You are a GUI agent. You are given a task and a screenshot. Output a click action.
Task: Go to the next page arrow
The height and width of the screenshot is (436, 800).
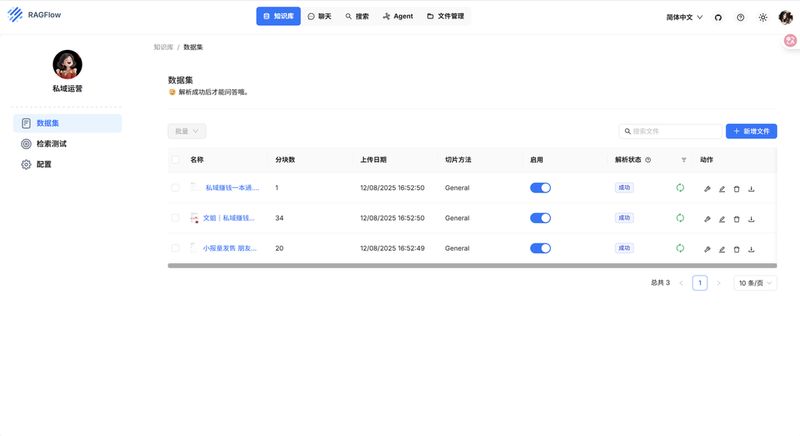[x=718, y=283]
